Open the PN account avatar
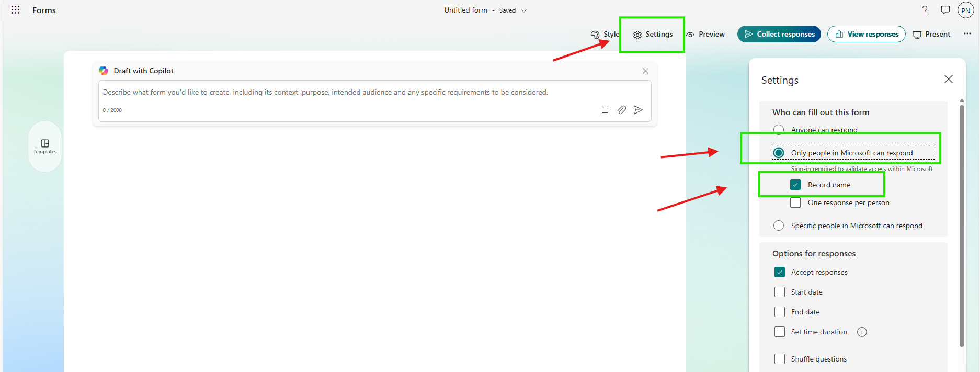 pos(965,10)
